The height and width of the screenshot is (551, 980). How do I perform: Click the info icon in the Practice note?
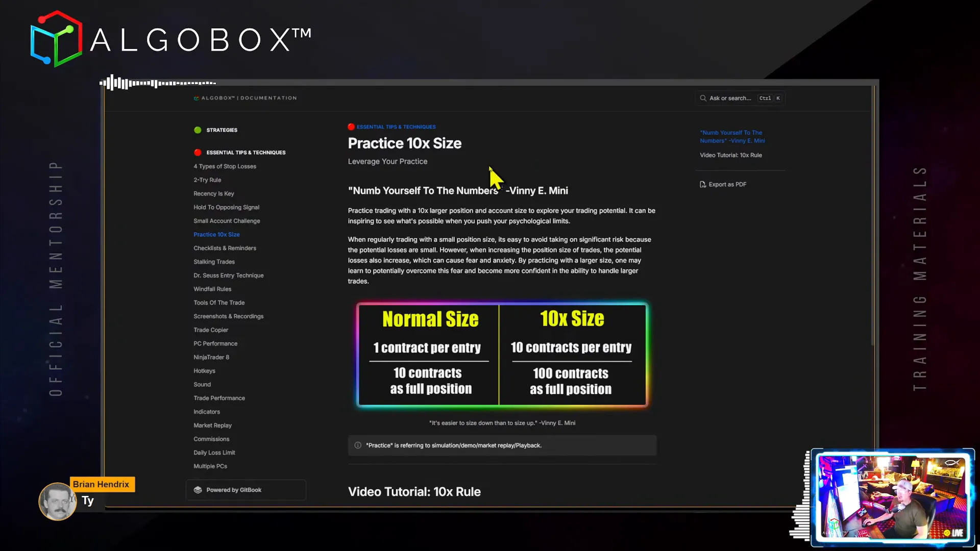(358, 445)
